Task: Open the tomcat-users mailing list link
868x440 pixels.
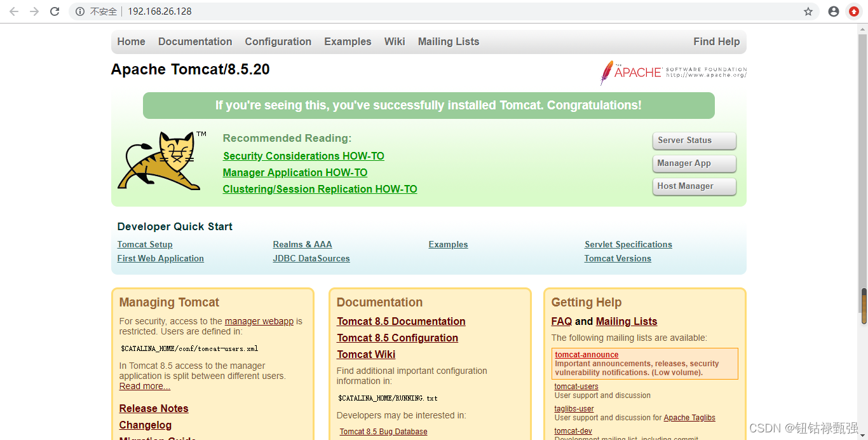Action: 576,386
